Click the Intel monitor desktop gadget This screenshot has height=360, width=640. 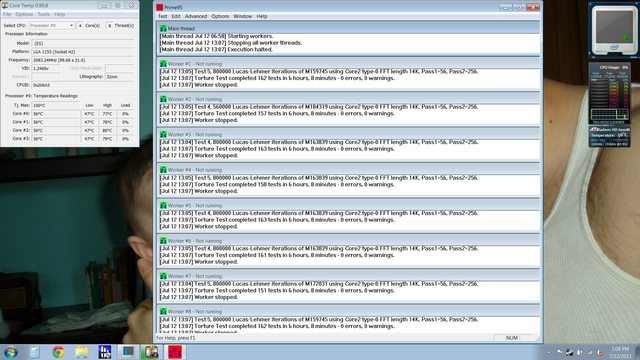click(614, 30)
